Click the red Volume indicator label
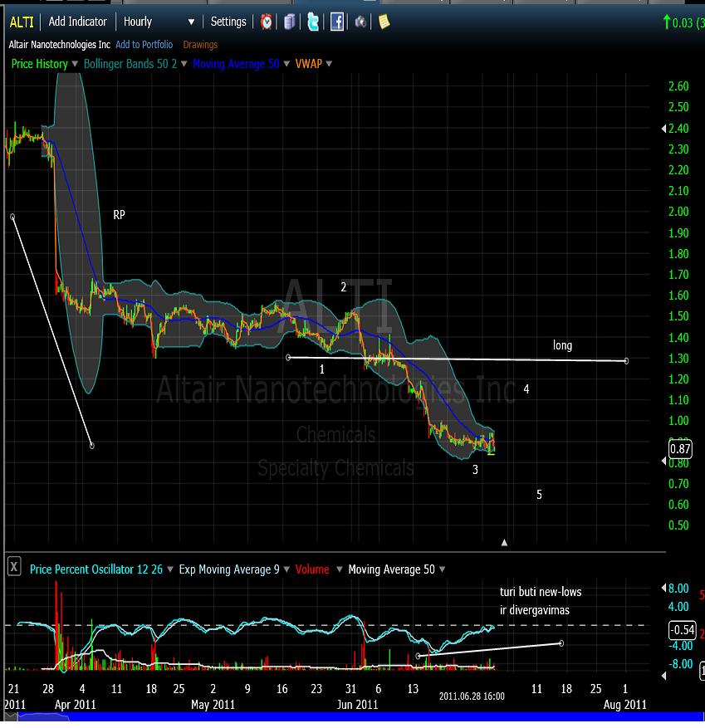The width and height of the screenshot is (705, 728). pos(312,569)
